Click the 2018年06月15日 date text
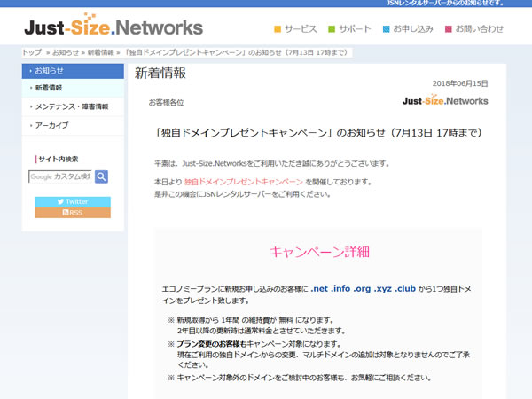 (460, 83)
